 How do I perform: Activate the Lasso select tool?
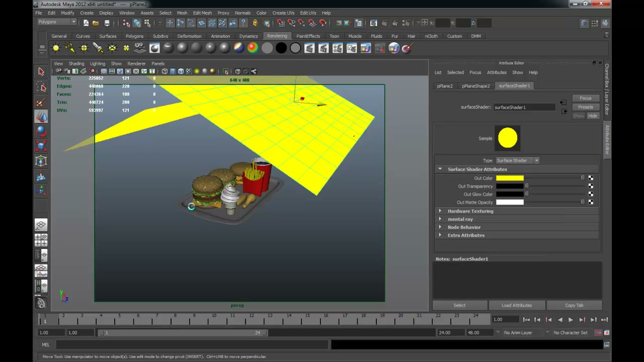click(41, 87)
